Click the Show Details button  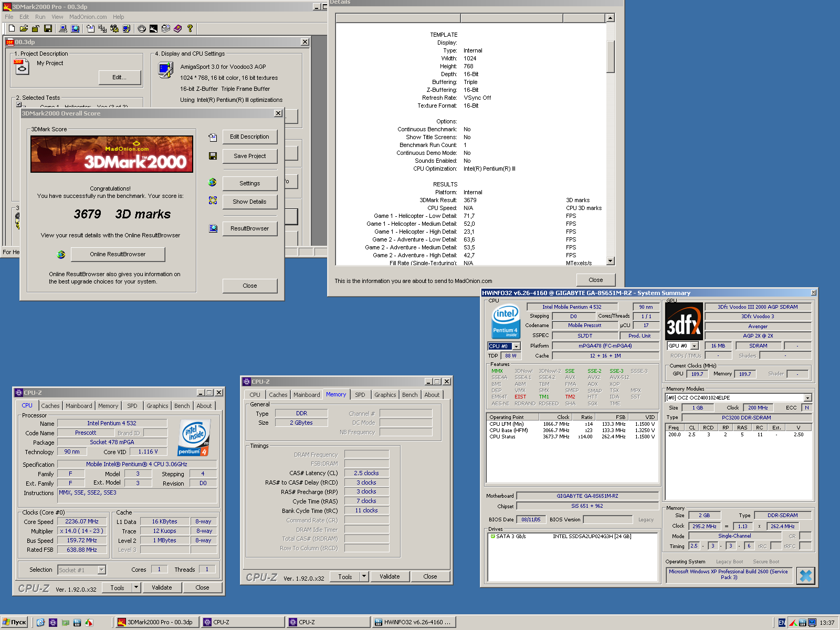click(250, 202)
